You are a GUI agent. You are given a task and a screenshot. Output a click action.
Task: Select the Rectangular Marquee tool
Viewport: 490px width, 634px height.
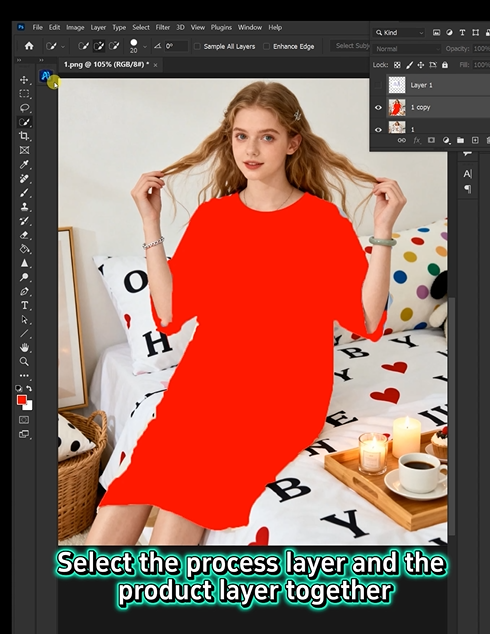(24, 94)
